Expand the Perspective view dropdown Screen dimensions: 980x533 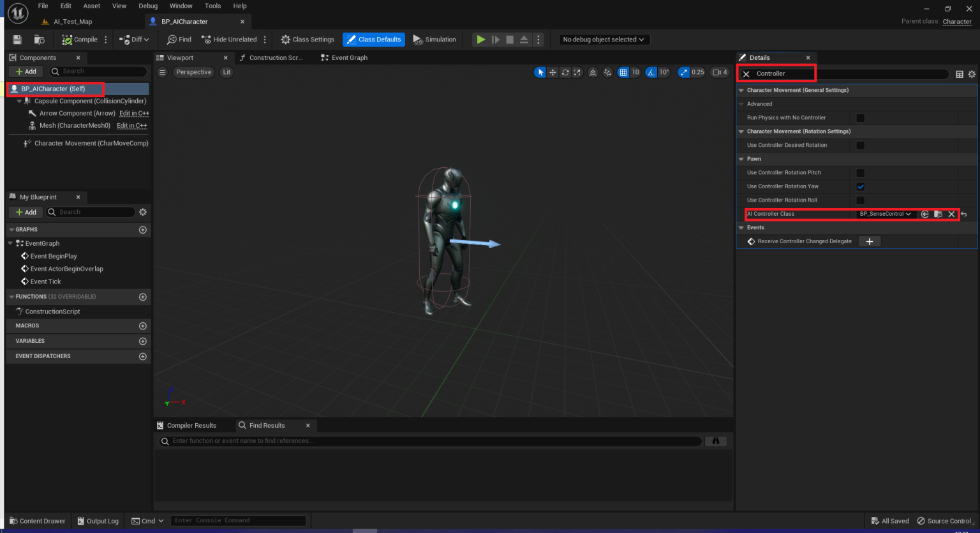193,72
